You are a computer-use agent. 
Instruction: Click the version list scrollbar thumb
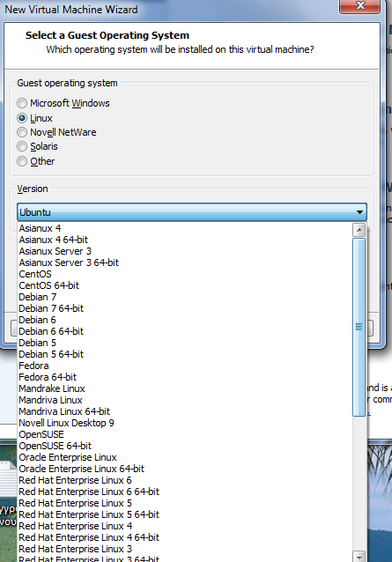click(359, 327)
